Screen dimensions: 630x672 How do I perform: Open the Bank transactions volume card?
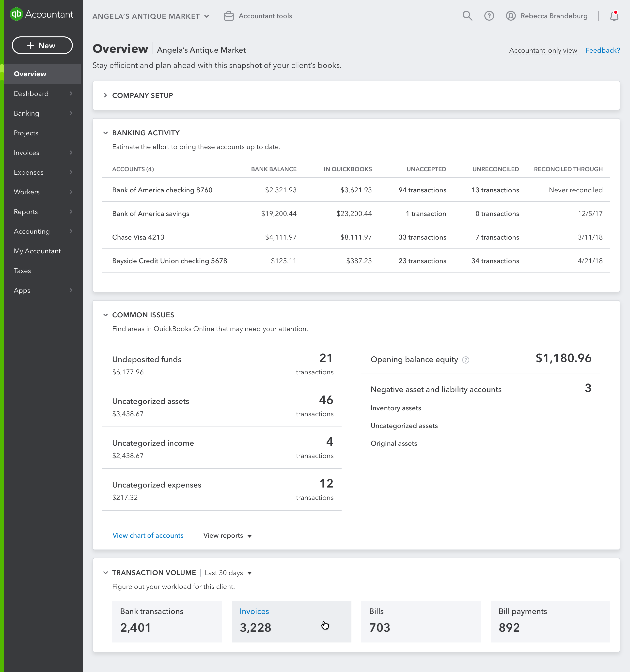point(167,621)
